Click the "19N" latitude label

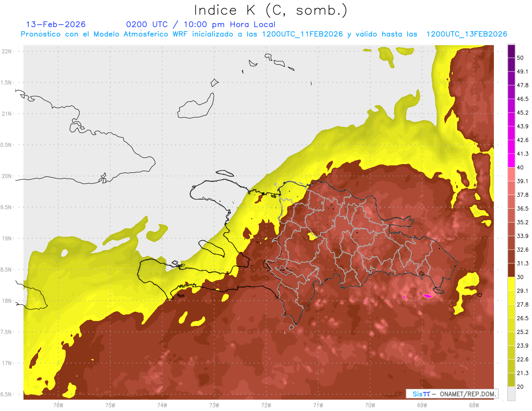pyautogui.click(x=8, y=239)
